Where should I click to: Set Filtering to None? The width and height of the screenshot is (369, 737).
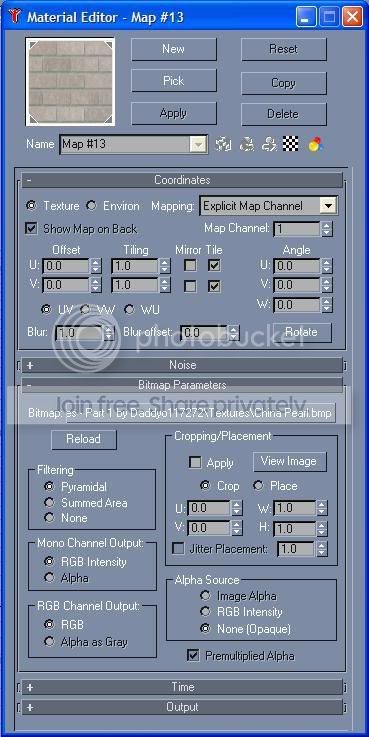(x=49, y=517)
